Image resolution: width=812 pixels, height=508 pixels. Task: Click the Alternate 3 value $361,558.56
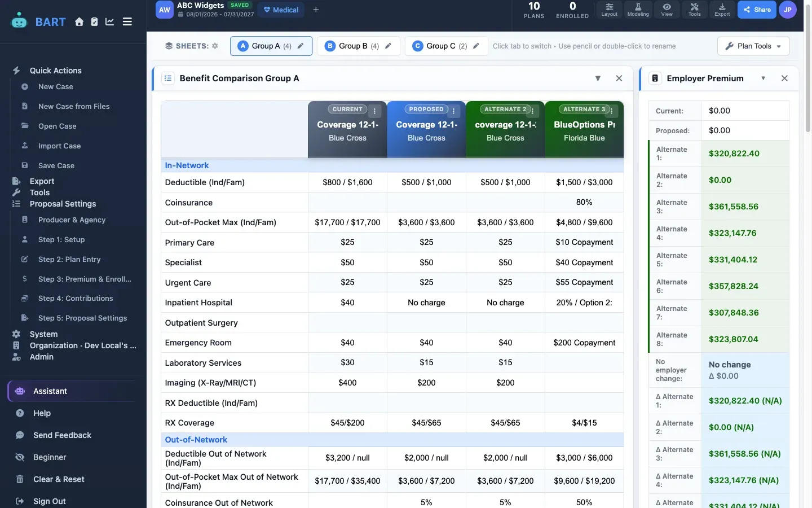point(734,207)
